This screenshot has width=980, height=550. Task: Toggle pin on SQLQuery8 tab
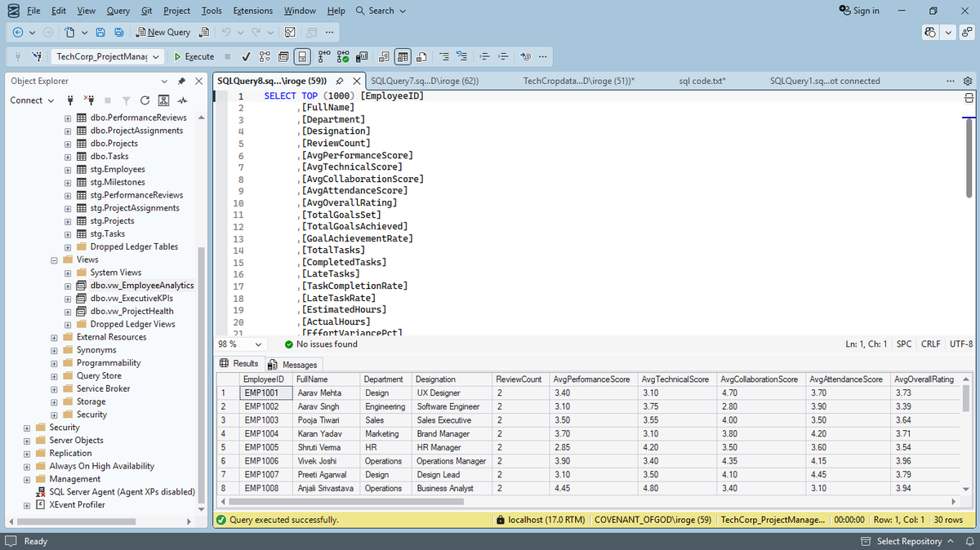pyautogui.click(x=339, y=82)
